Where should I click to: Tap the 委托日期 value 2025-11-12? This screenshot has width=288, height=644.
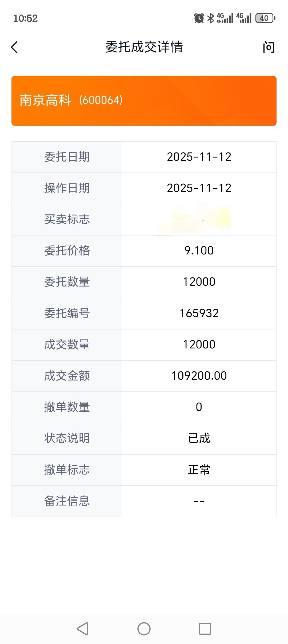point(199,157)
